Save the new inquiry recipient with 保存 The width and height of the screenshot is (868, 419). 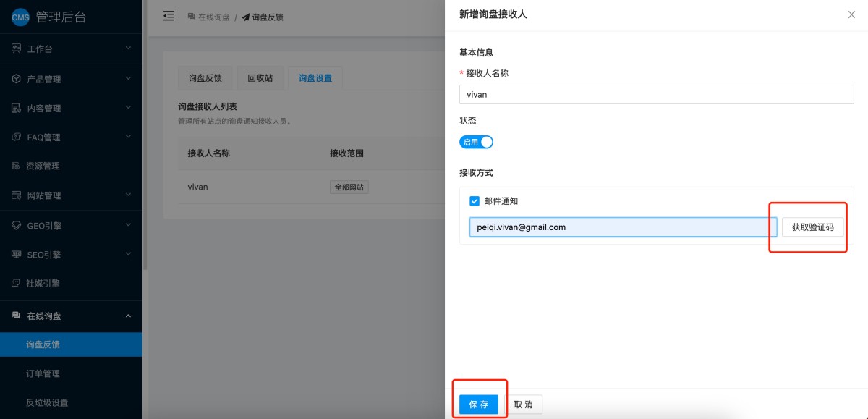pos(479,405)
